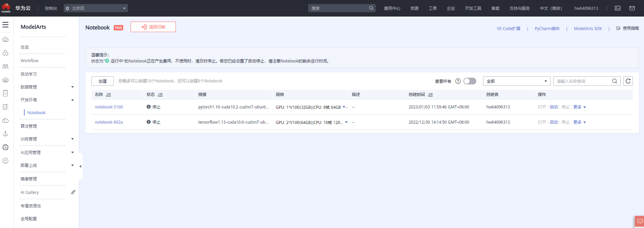Click the 返回旧版 button
Image resolution: width=644 pixels, height=228 pixels.
153,27
